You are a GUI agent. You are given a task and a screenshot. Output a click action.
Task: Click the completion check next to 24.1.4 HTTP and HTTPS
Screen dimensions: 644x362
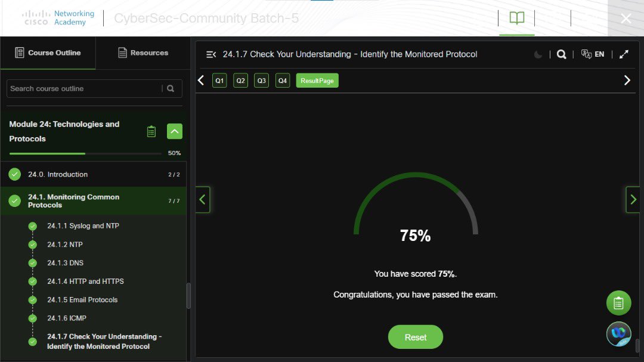tap(32, 281)
